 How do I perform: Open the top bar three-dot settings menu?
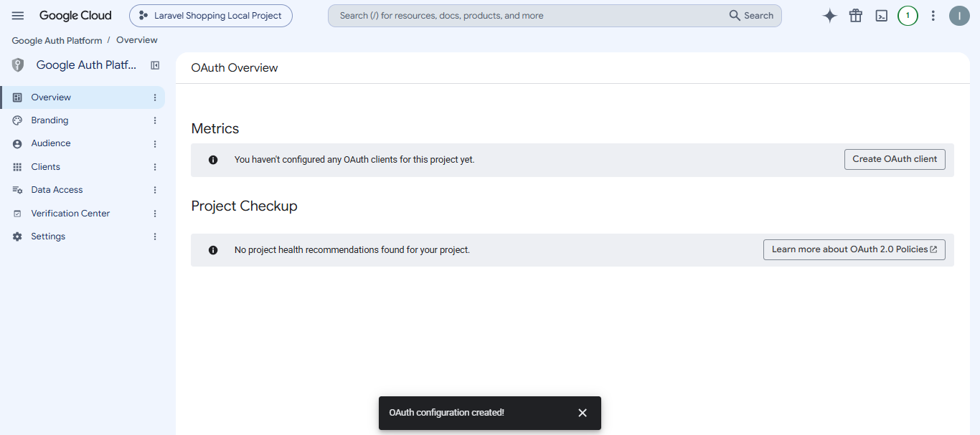(933, 16)
